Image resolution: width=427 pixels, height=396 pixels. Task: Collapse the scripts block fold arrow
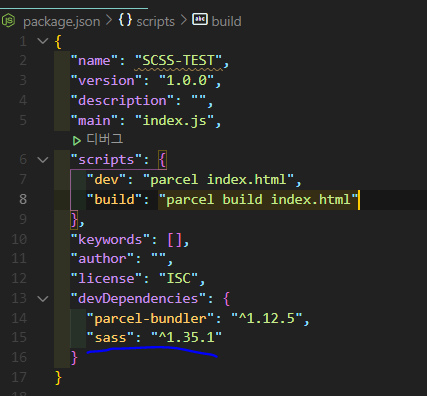click(x=43, y=160)
